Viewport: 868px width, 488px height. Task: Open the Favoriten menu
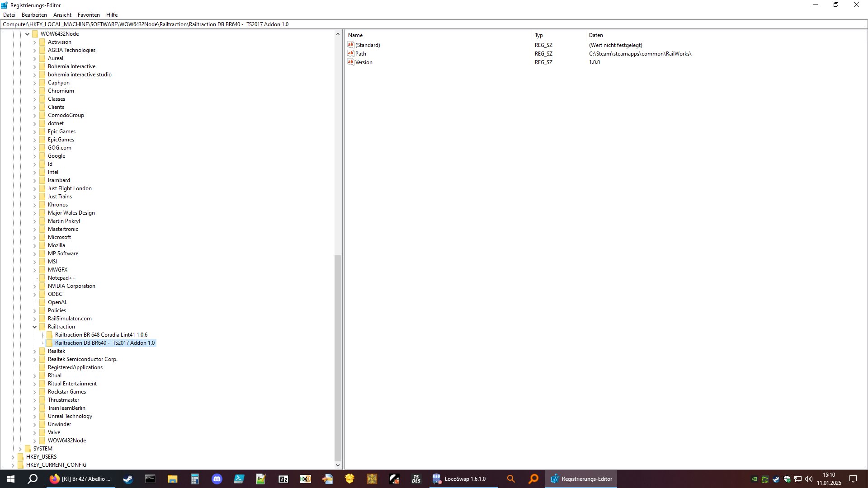(89, 15)
